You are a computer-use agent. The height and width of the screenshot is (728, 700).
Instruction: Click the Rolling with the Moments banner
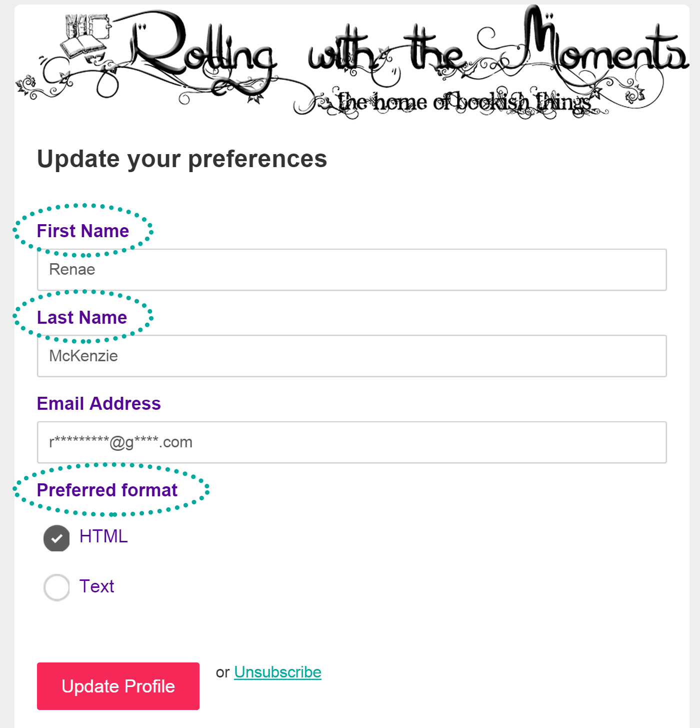tap(352, 63)
